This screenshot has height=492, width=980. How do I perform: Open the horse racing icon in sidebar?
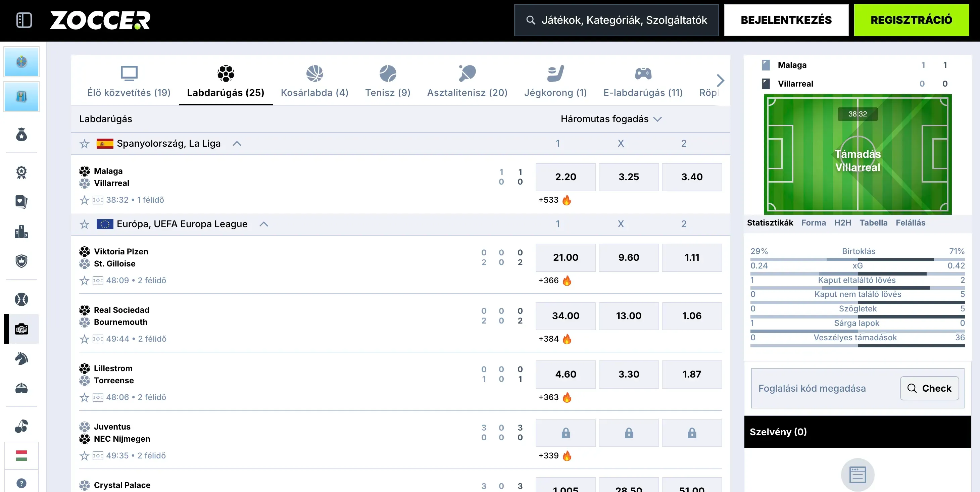[x=21, y=359]
